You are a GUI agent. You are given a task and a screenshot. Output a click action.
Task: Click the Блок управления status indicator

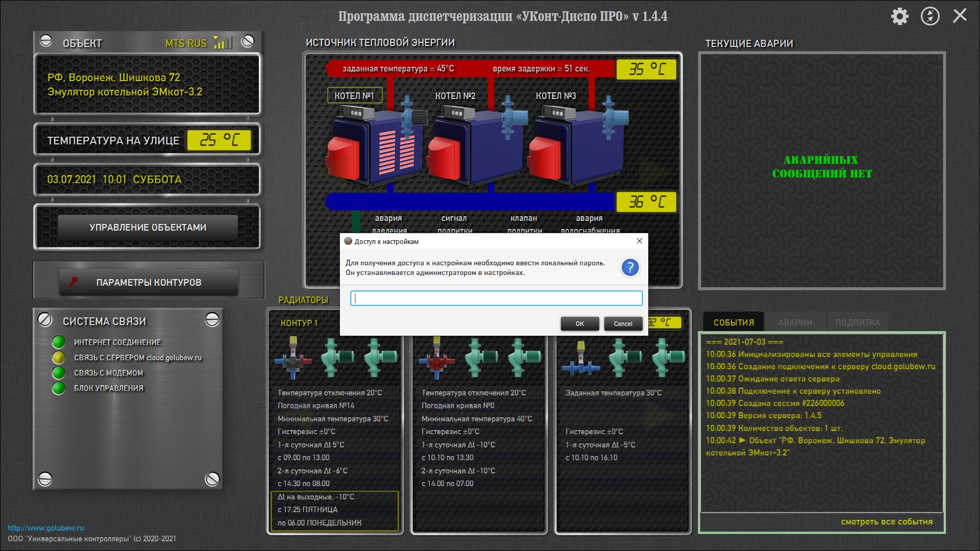point(59,388)
